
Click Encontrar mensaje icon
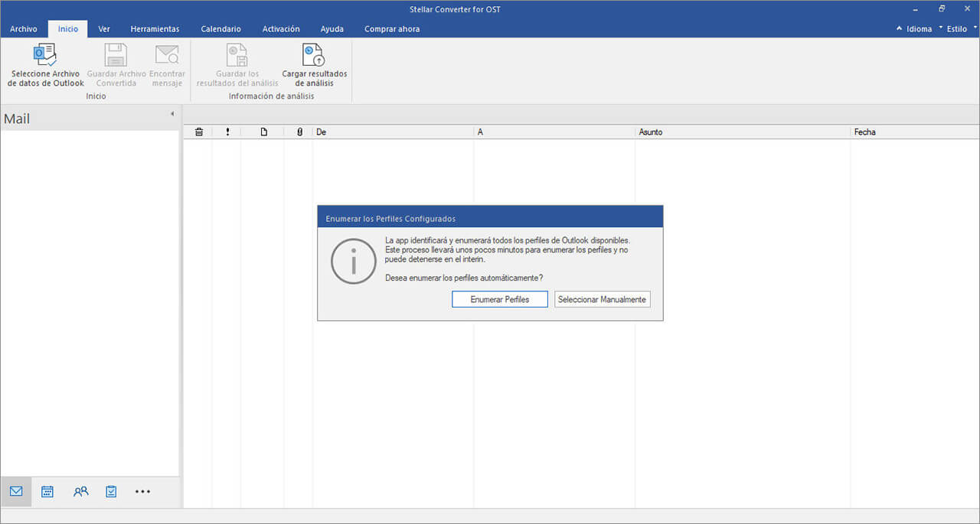[167, 55]
